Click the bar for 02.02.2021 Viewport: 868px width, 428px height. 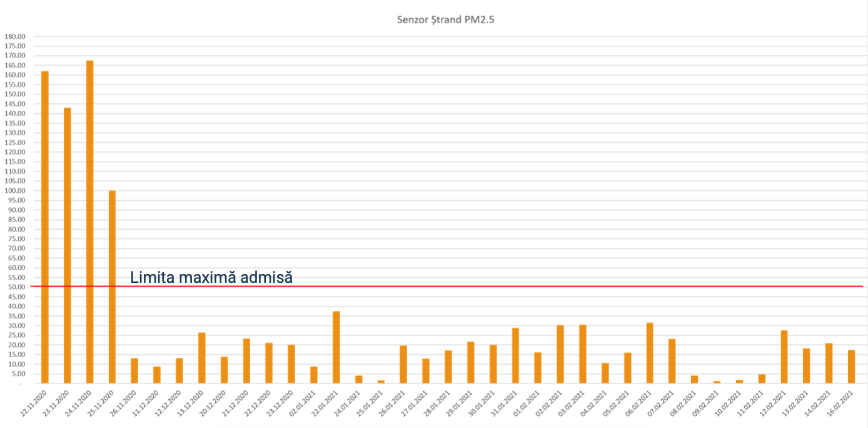(560, 354)
